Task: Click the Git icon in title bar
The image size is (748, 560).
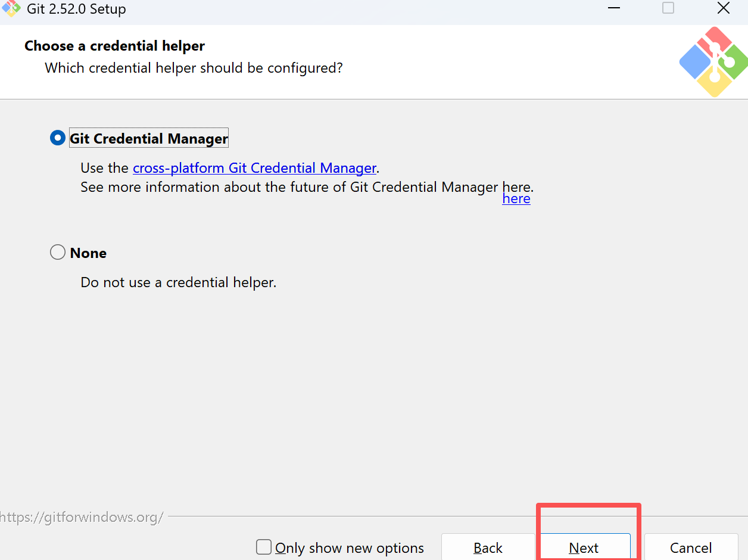Action: click(12, 8)
